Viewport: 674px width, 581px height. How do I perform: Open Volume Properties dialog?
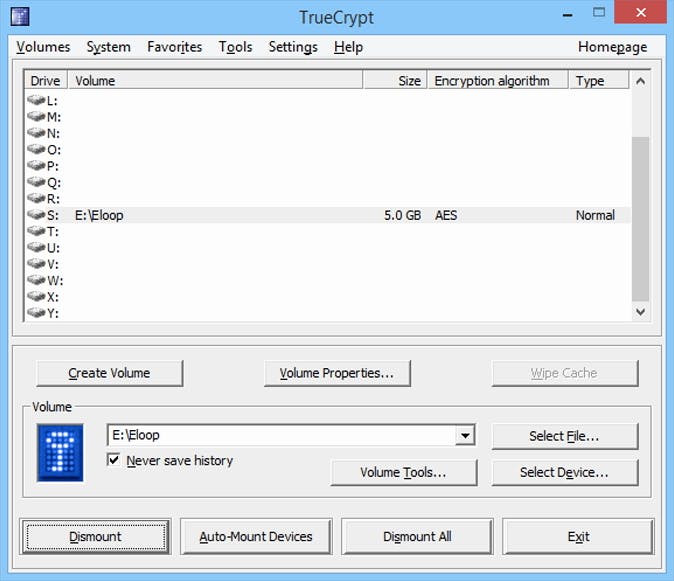click(337, 373)
